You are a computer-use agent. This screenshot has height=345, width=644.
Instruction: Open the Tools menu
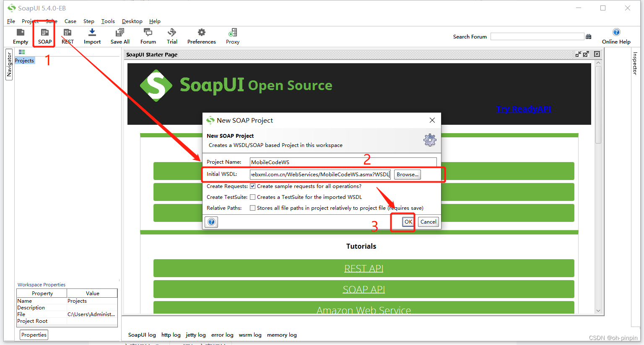(x=108, y=21)
